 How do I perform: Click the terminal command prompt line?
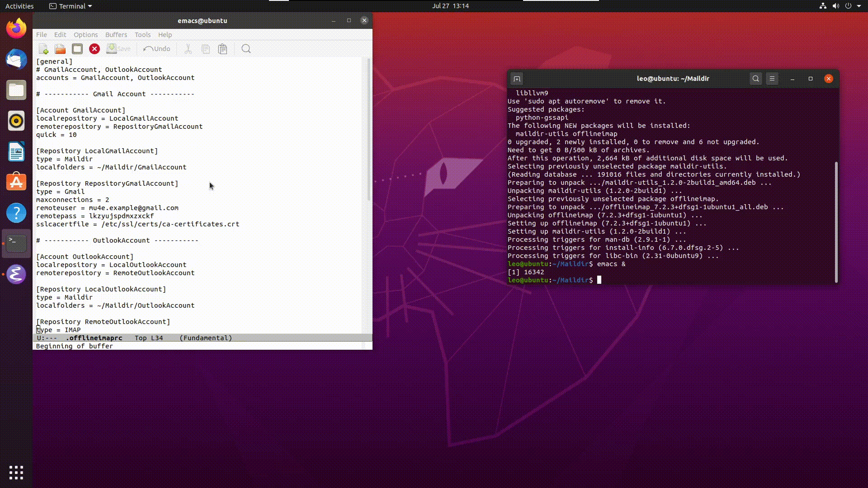click(x=554, y=280)
